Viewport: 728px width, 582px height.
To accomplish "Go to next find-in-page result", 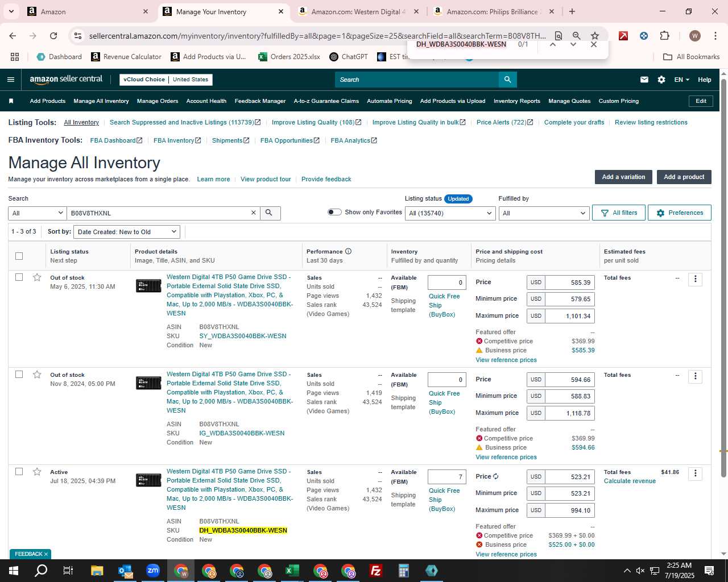I will [x=573, y=44].
